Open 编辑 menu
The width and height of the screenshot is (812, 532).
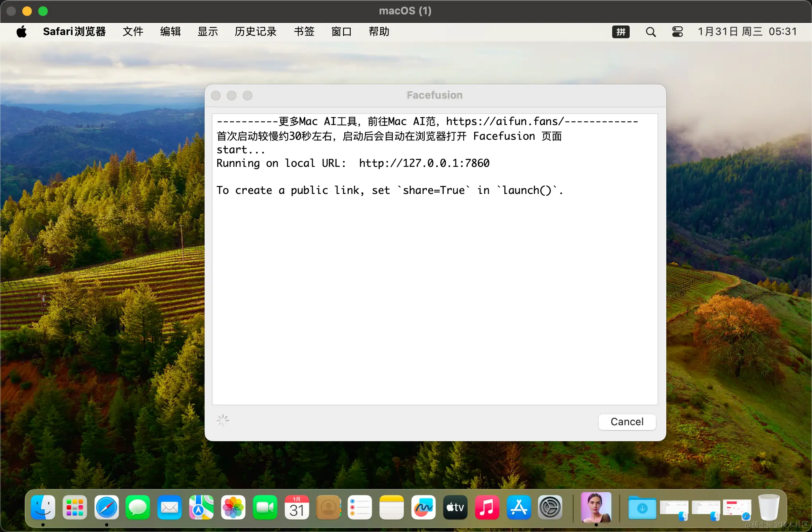pyautogui.click(x=170, y=31)
